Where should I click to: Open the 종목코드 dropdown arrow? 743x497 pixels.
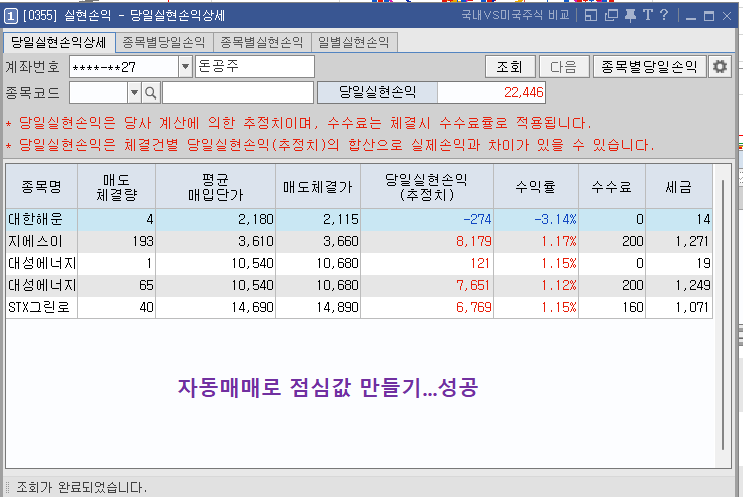point(135,93)
